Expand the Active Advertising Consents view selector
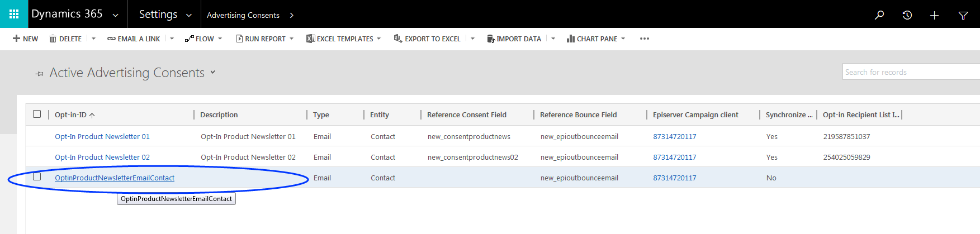 tap(212, 73)
